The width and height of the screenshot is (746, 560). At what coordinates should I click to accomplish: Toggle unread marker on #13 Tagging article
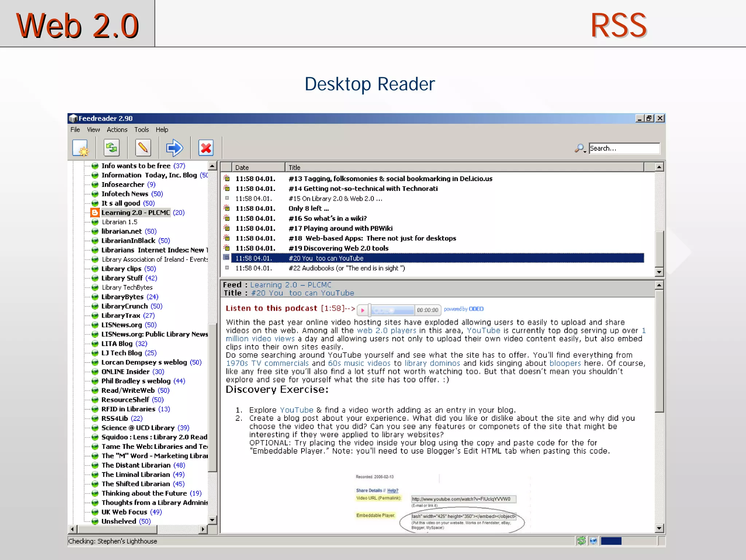pos(227,178)
